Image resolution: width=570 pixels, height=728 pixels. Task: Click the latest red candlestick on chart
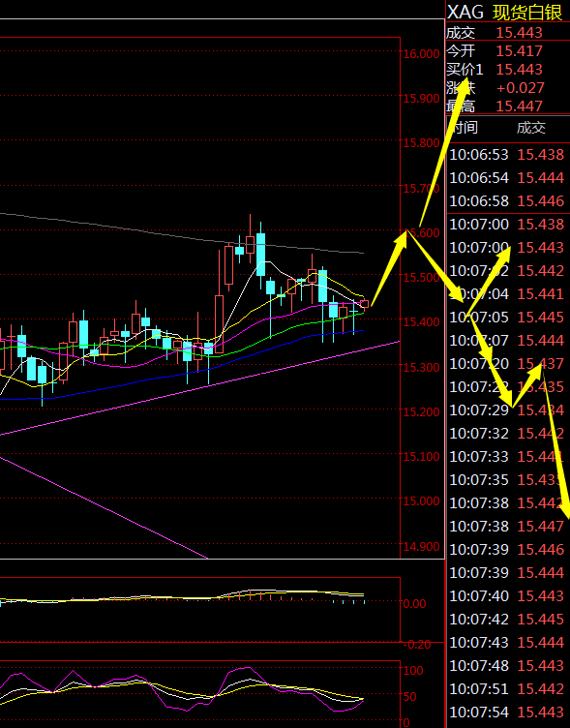click(x=365, y=304)
